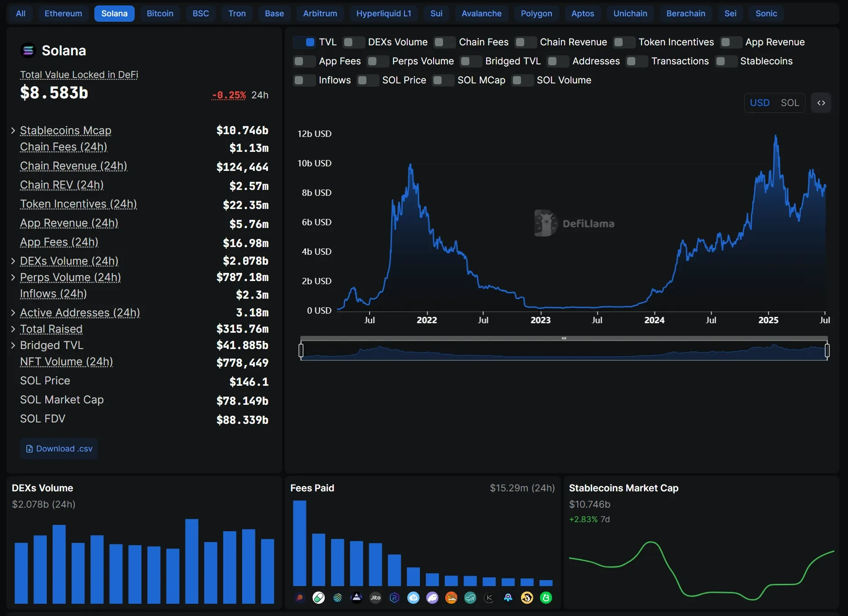Turn on the Chain Fees toggle
Viewport: 848px width, 616px height.
(444, 42)
